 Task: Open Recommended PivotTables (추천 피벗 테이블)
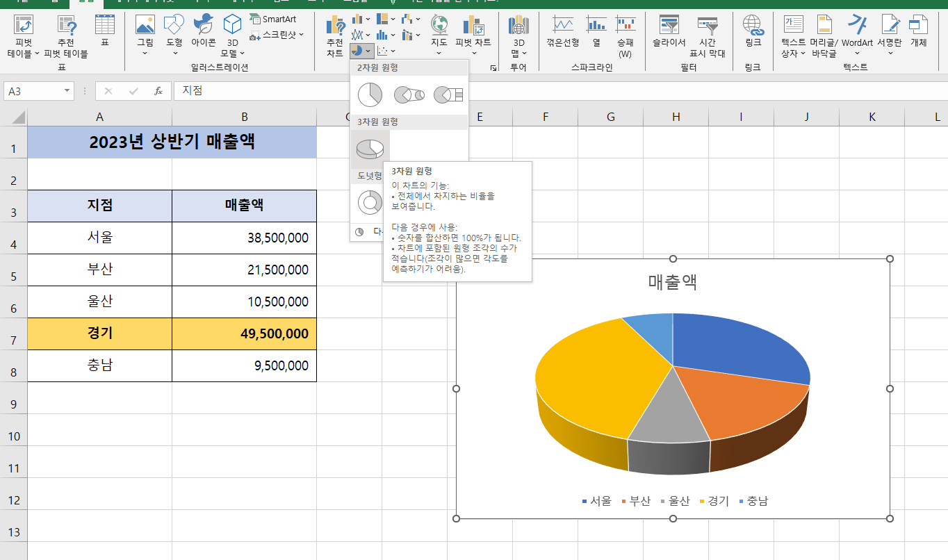(x=66, y=36)
